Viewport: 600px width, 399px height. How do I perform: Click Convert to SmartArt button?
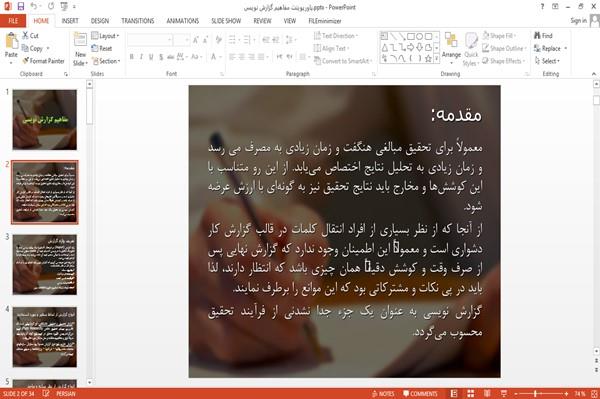342,61
